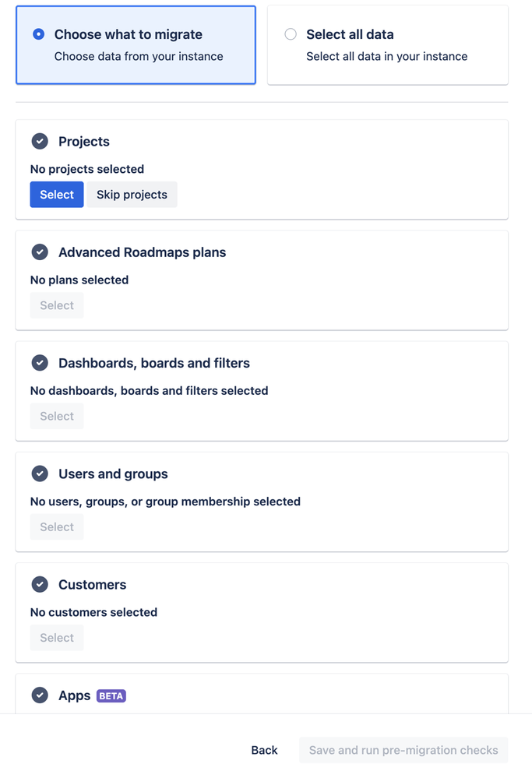Click the Apps section heading
The width and height of the screenshot is (532, 778).
75,695
